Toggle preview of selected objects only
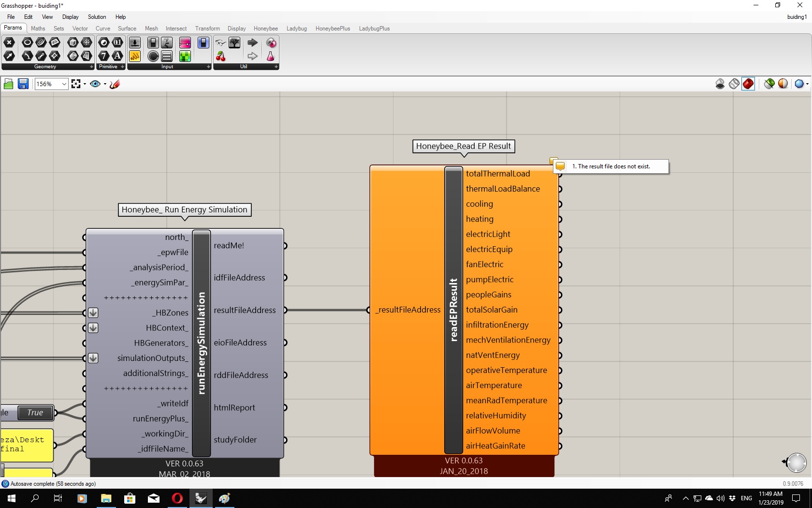The height and width of the screenshot is (508, 812). click(x=769, y=84)
